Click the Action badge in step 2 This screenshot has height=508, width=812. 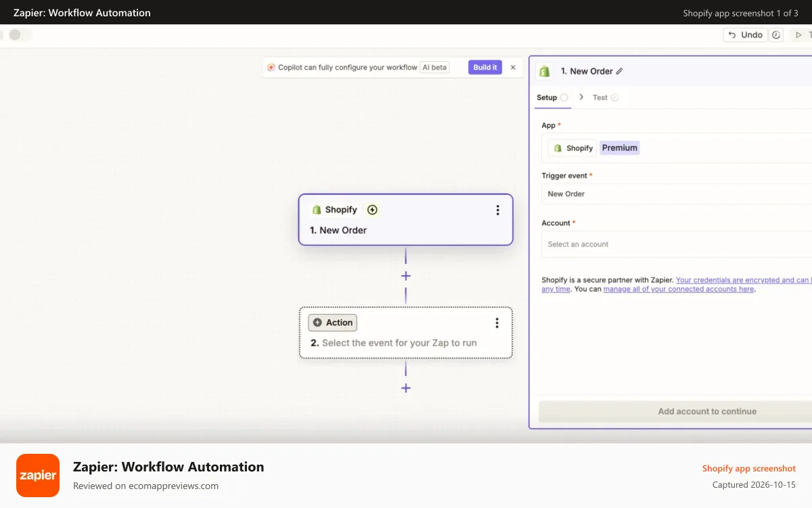(332, 322)
